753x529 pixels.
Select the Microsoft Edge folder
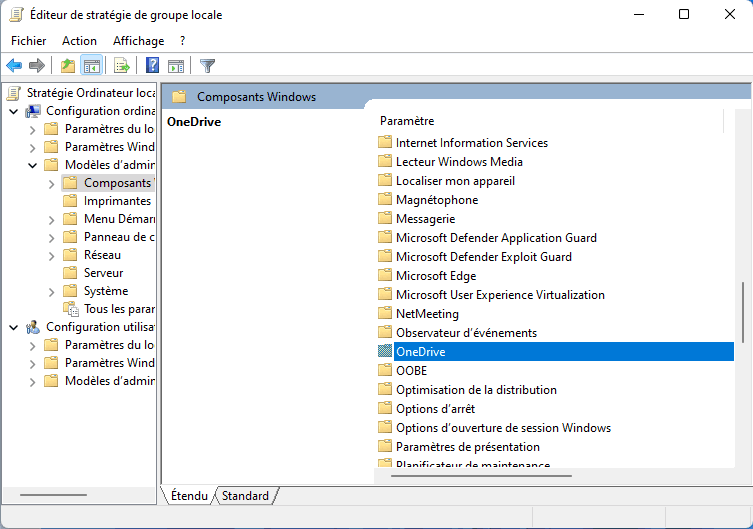pos(435,276)
